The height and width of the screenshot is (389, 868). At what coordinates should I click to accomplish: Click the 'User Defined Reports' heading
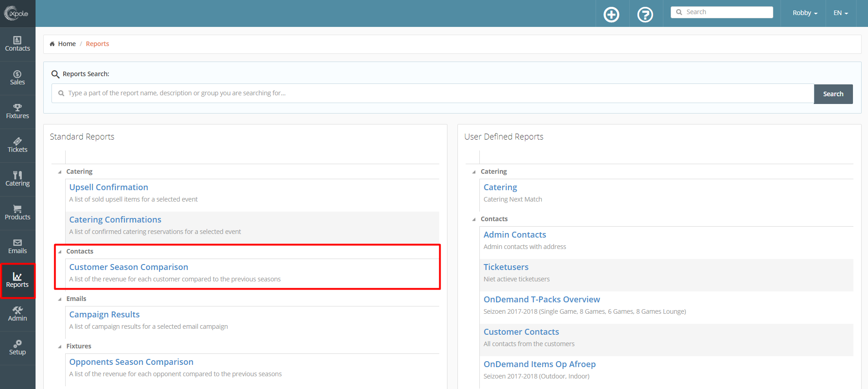coord(504,136)
